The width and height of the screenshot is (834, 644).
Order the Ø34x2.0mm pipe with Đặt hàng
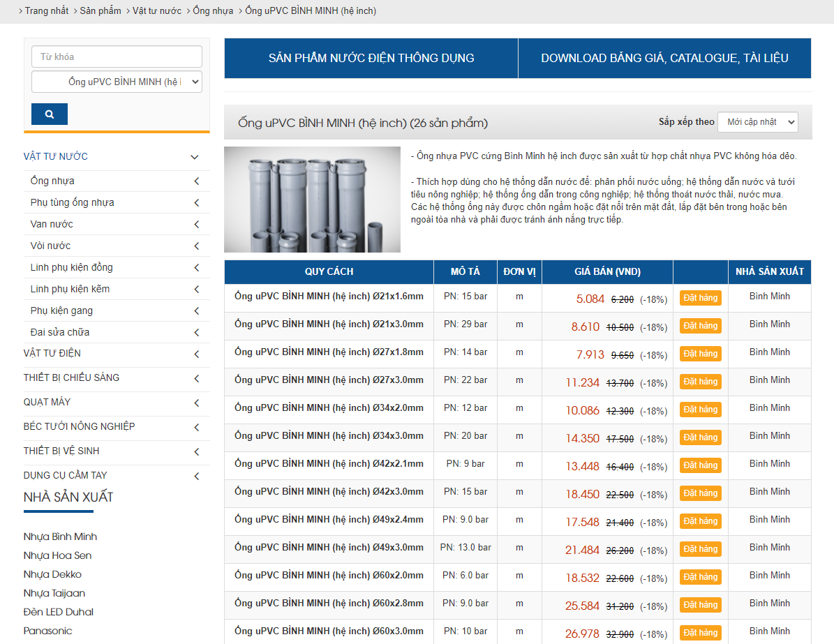pos(701,410)
